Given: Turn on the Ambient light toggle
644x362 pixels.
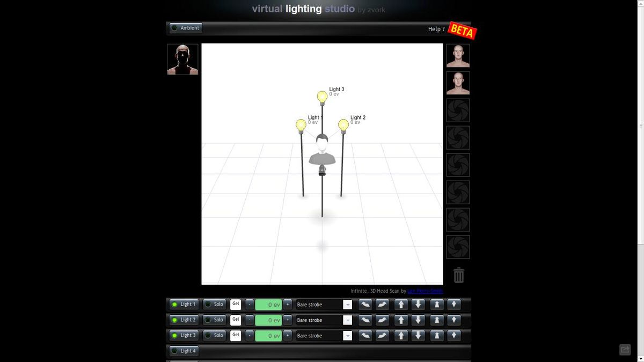Looking at the screenshot, I should 185,28.
